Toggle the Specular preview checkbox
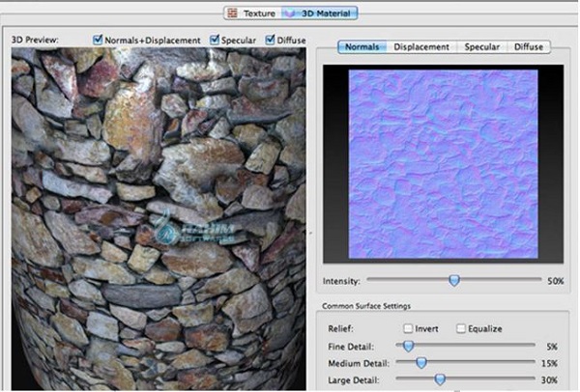 (x=217, y=40)
